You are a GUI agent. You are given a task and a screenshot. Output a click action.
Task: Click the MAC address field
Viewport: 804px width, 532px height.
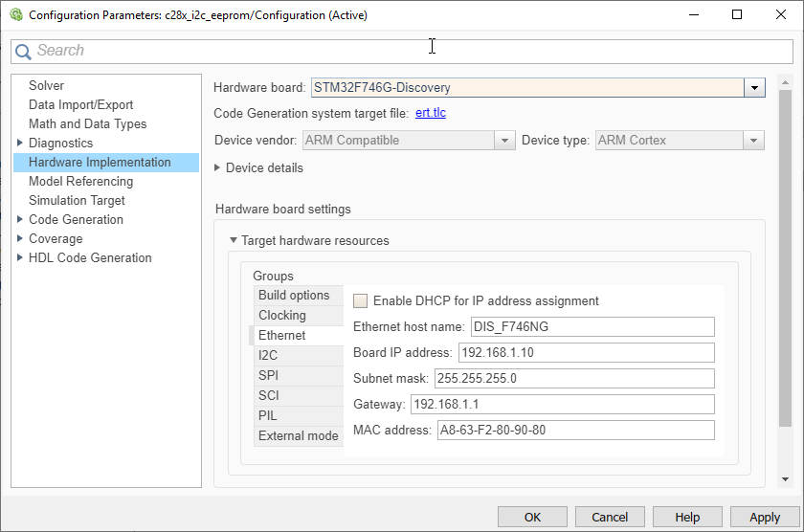575,430
